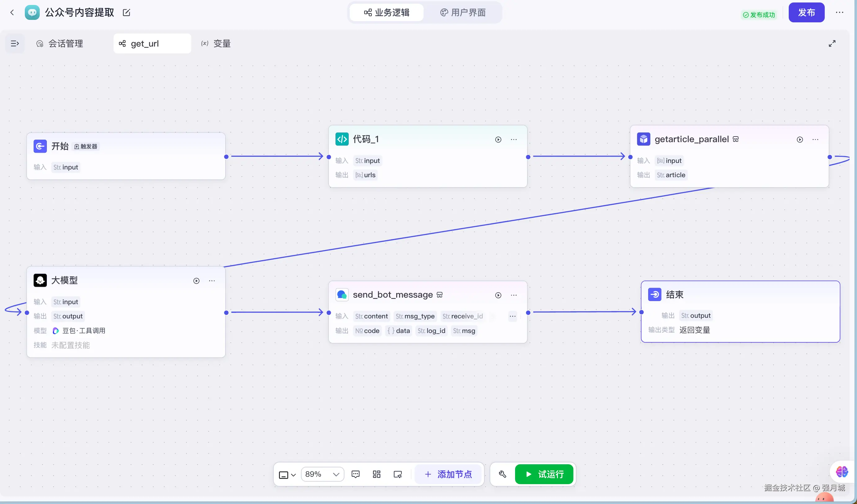Click the green 试运行 button
The height and width of the screenshot is (504, 857).
point(544,474)
